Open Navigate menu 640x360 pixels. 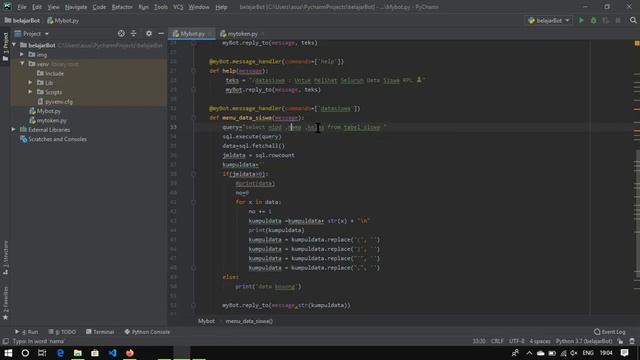click(x=76, y=7)
